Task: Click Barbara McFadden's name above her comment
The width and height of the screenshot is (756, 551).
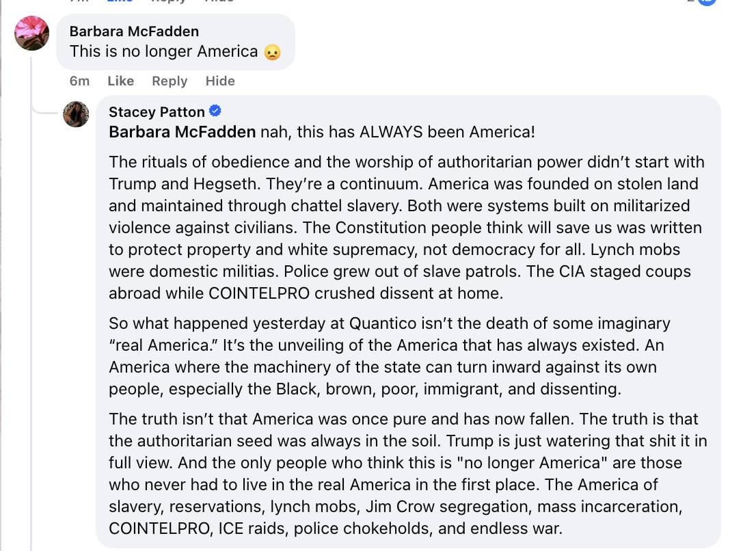Action: pyautogui.click(x=134, y=31)
